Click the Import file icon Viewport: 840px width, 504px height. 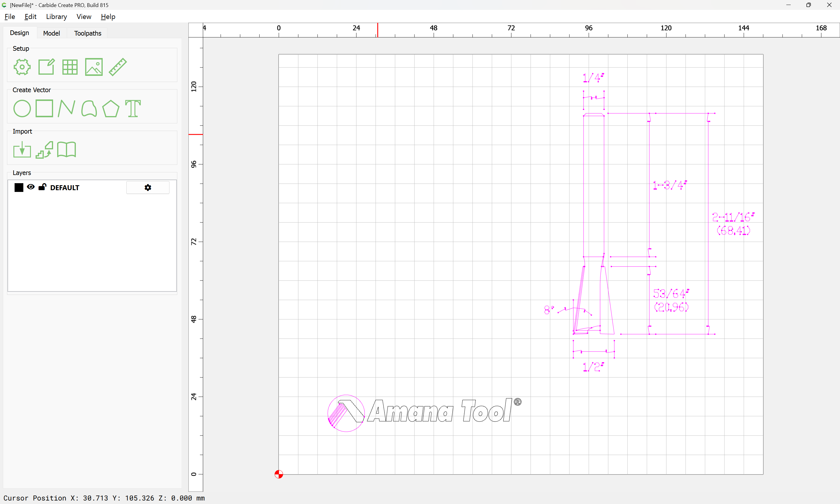pos(22,150)
